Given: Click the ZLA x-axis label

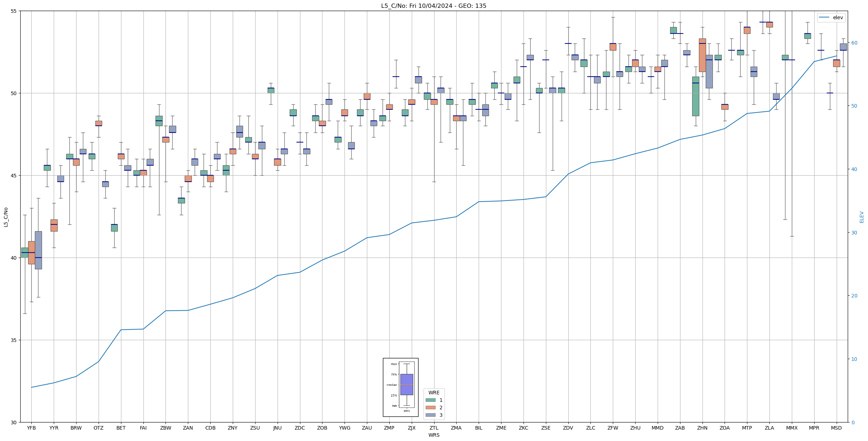Looking at the screenshot, I should click(769, 428).
